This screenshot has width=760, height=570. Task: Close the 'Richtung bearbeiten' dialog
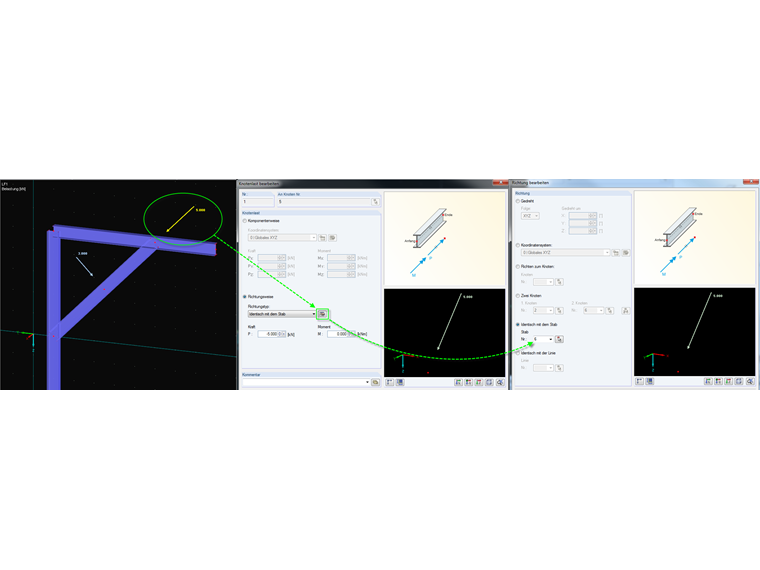(x=750, y=182)
